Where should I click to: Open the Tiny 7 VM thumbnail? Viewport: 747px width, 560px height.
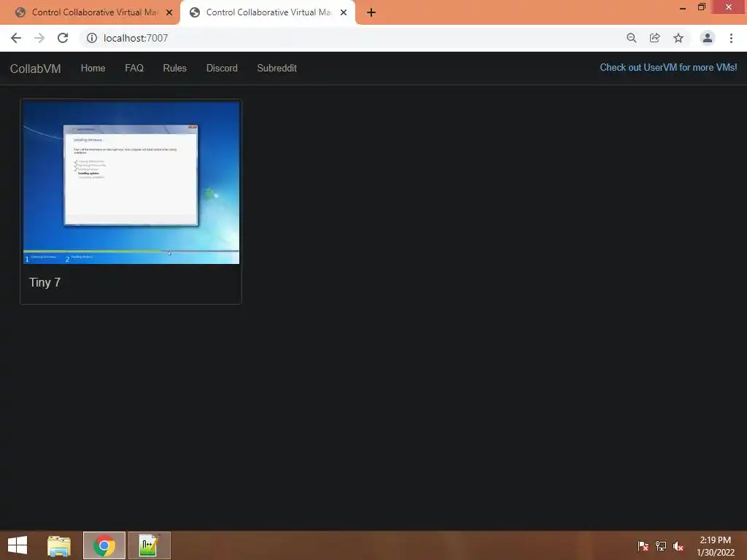[131, 182]
